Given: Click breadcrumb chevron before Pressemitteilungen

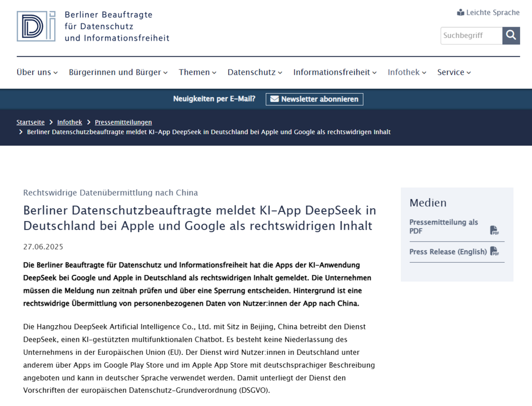Looking at the screenshot, I should pos(89,122).
